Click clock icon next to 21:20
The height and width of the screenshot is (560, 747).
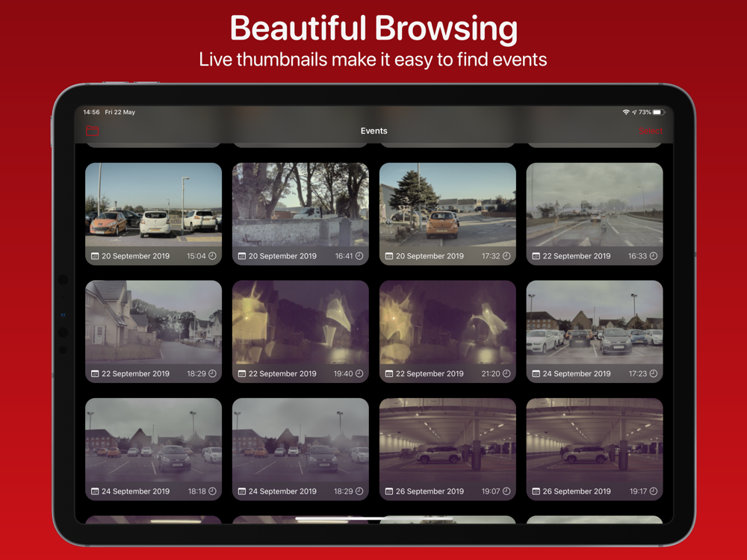[x=506, y=373]
